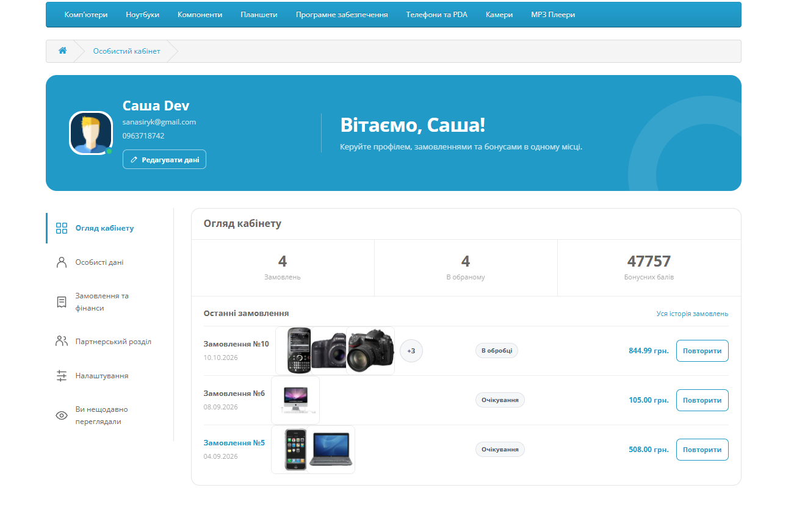Image resolution: width=794 pixels, height=532 pixels.
Task: Click the В обробці status badge
Action: [497, 351]
